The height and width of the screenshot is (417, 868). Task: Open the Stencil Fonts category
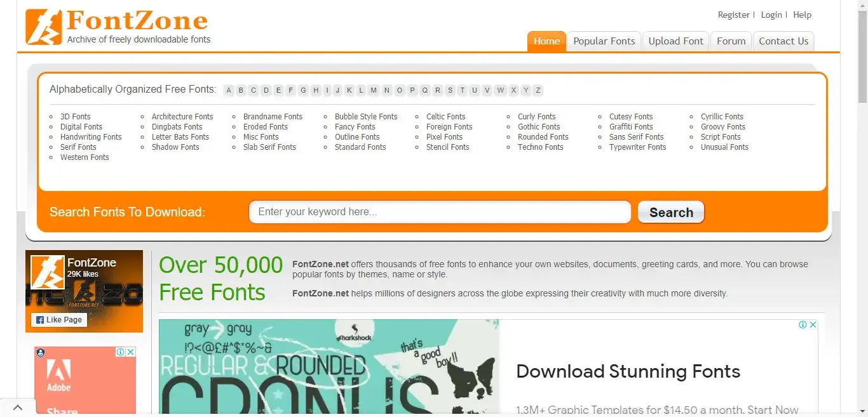point(447,147)
